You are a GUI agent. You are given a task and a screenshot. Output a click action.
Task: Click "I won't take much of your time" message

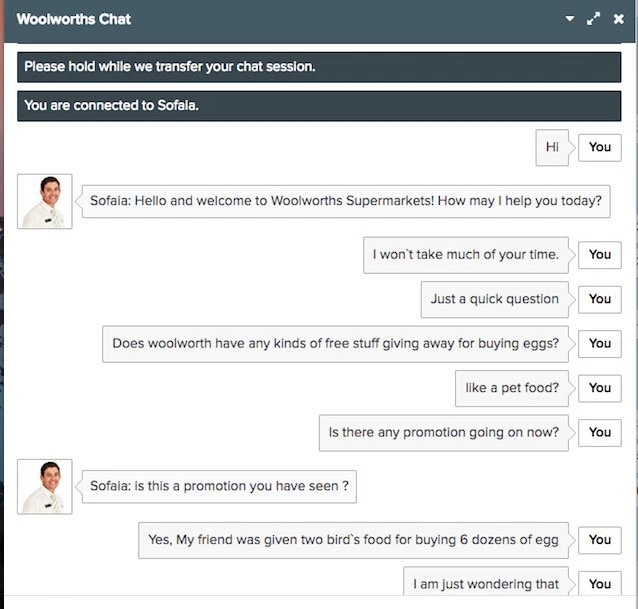466,255
